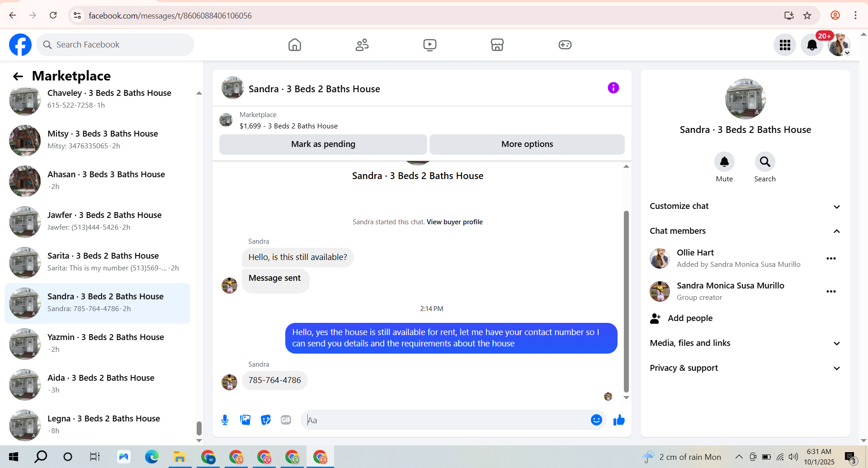Send a thumbs-up like
Image resolution: width=868 pixels, height=468 pixels.
[619, 420]
